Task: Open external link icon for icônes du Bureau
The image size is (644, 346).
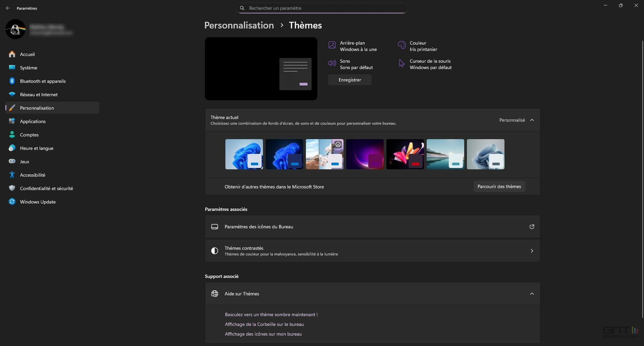Action: tap(532, 227)
